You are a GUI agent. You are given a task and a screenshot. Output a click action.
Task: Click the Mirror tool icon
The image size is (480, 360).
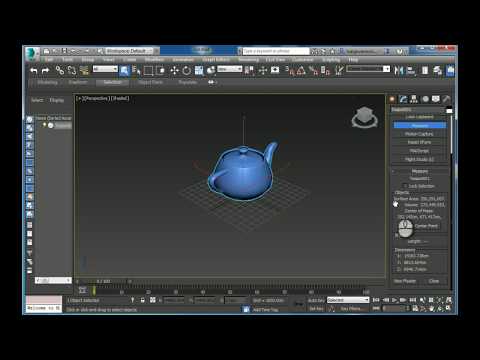[x=399, y=70]
